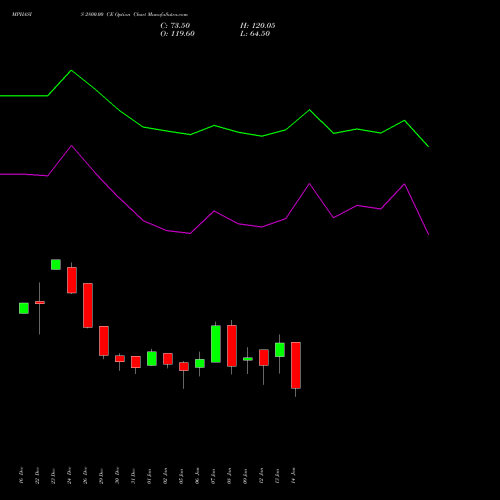Select the 30 Dec date label

coord(117,476)
